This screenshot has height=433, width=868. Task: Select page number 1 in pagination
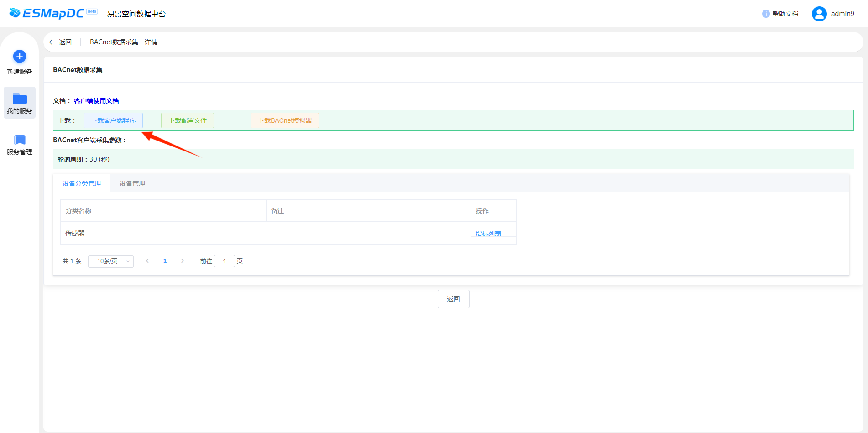(165, 261)
